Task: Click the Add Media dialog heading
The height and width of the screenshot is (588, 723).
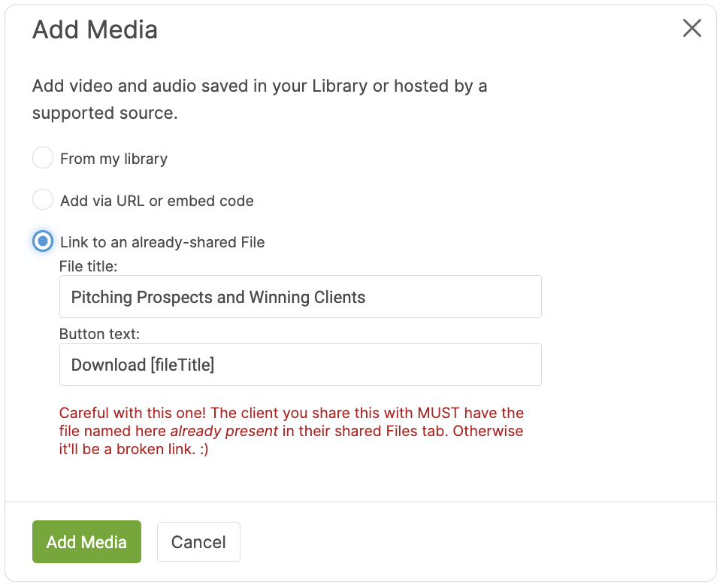Action: (x=95, y=30)
